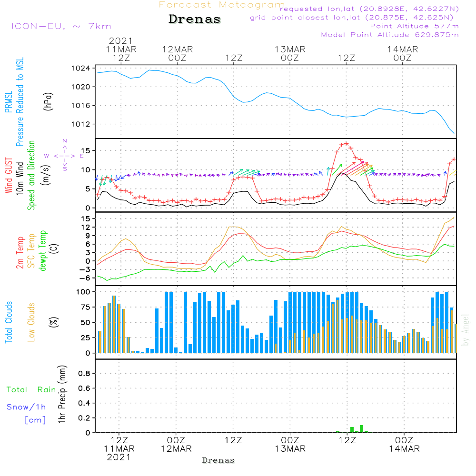The image size is (476, 476).
Task: Select the Total Rain legend label
Action: [x=31, y=389]
